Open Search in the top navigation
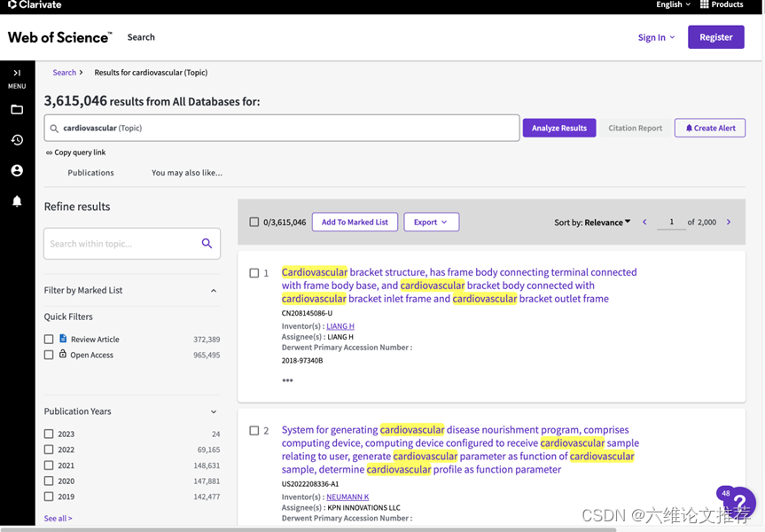765x532 pixels. click(x=141, y=37)
